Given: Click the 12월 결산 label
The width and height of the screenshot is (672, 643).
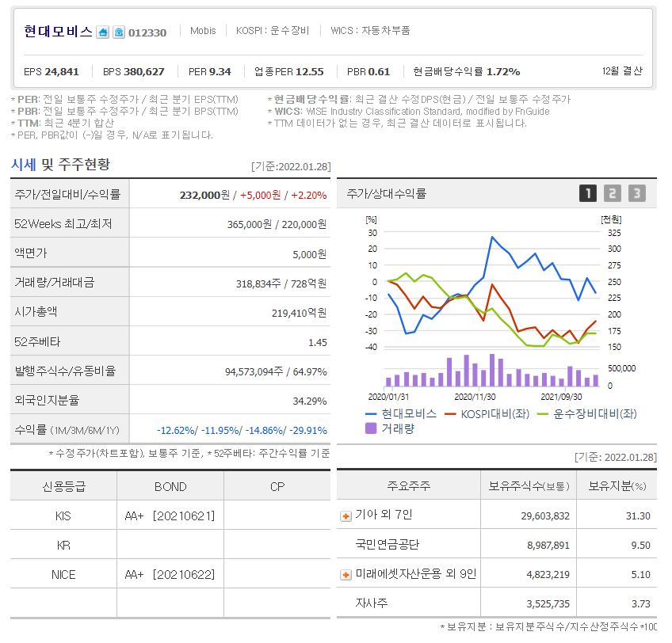Looking at the screenshot, I should coord(622,70).
